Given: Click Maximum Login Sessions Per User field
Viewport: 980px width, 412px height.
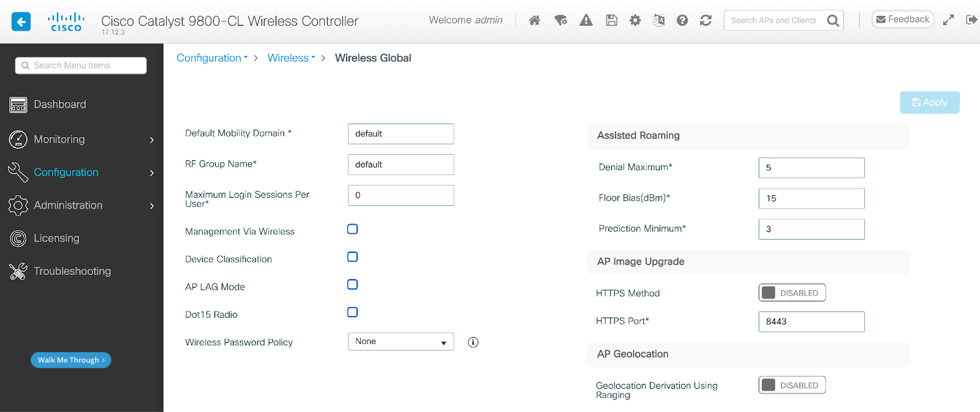Looking at the screenshot, I should tap(401, 195).
